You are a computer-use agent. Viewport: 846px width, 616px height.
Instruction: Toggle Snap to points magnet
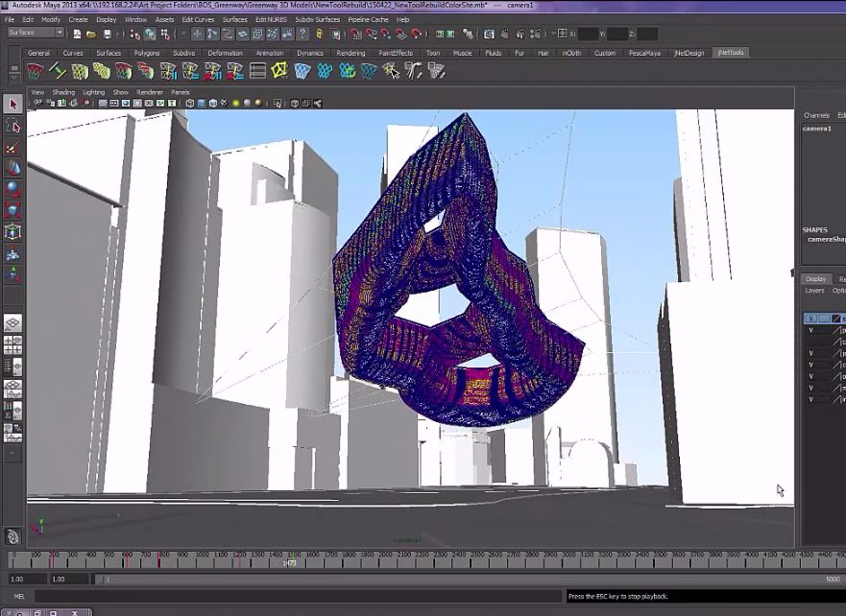click(x=385, y=34)
